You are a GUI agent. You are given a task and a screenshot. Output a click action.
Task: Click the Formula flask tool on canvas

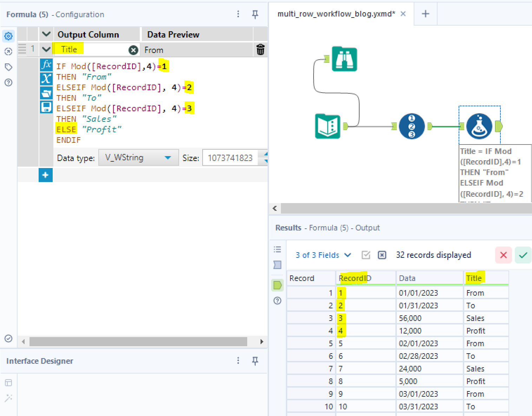coord(479,126)
